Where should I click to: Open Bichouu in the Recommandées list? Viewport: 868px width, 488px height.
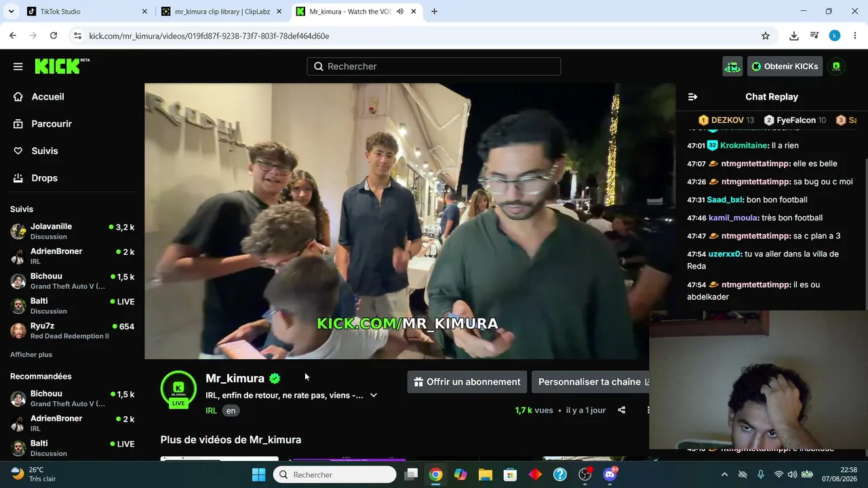[x=73, y=399]
